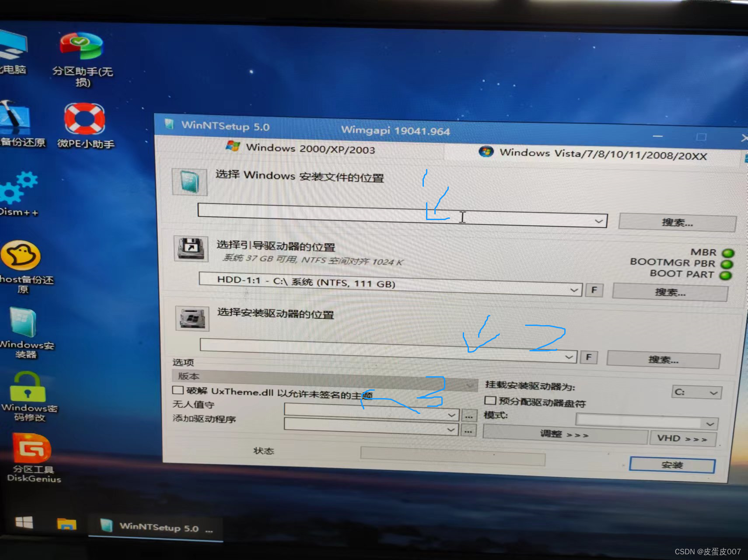
Task: Open the 此电脑 desktop icon
Action: tap(13, 52)
